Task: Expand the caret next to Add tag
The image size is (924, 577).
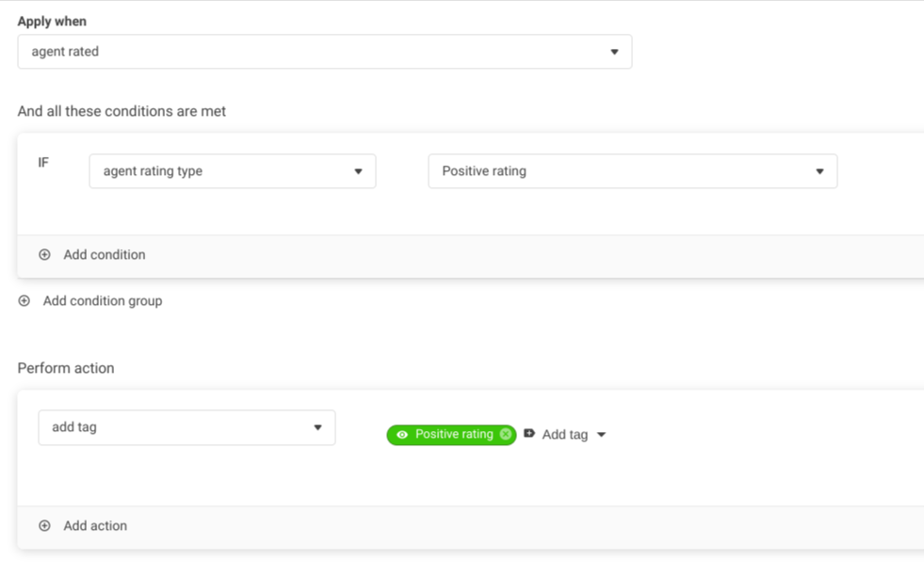Action: (602, 435)
